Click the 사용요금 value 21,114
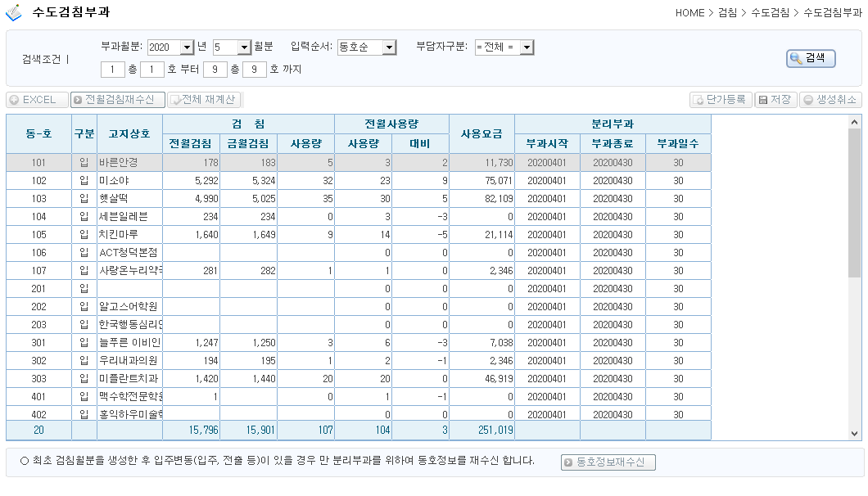868x496 pixels. 481,235
